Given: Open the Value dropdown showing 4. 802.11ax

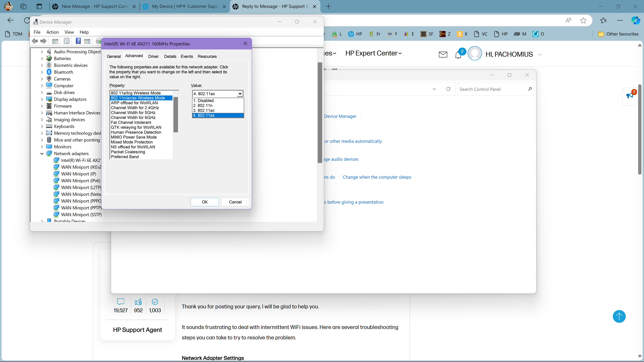Looking at the screenshot, I should pyautogui.click(x=239, y=94).
